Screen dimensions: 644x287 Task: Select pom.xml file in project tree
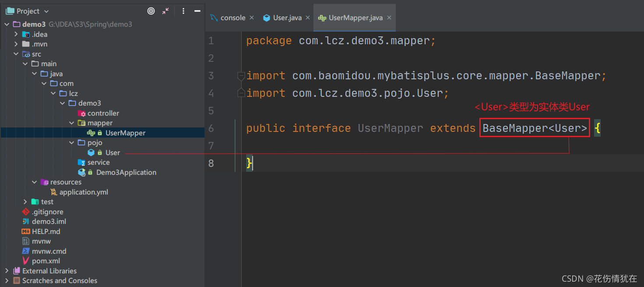[46, 261]
